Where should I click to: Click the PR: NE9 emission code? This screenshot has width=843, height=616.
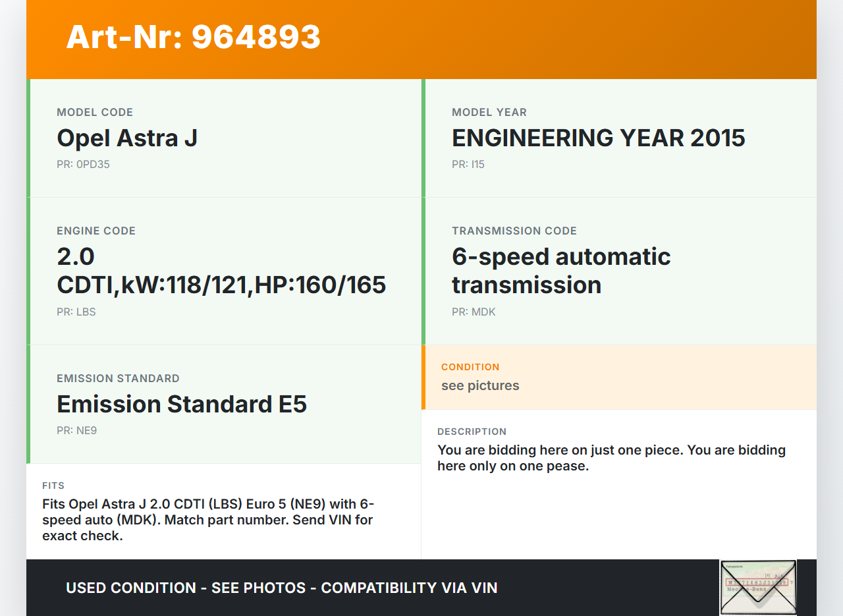tap(76, 431)
